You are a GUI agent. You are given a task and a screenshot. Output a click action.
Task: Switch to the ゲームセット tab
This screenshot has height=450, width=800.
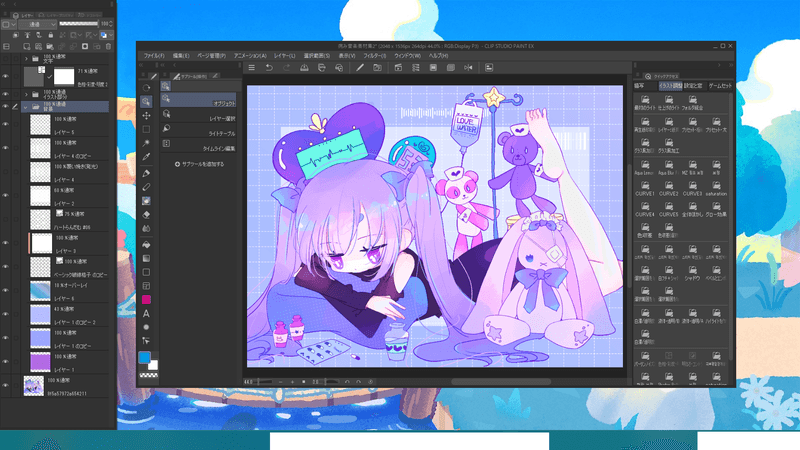[x=718, y=86]
